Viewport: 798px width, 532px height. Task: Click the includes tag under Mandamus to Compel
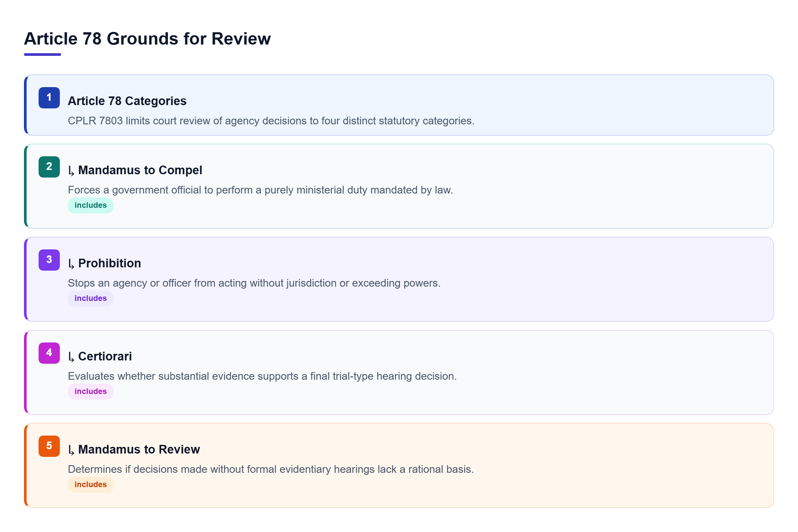(90, 205)
